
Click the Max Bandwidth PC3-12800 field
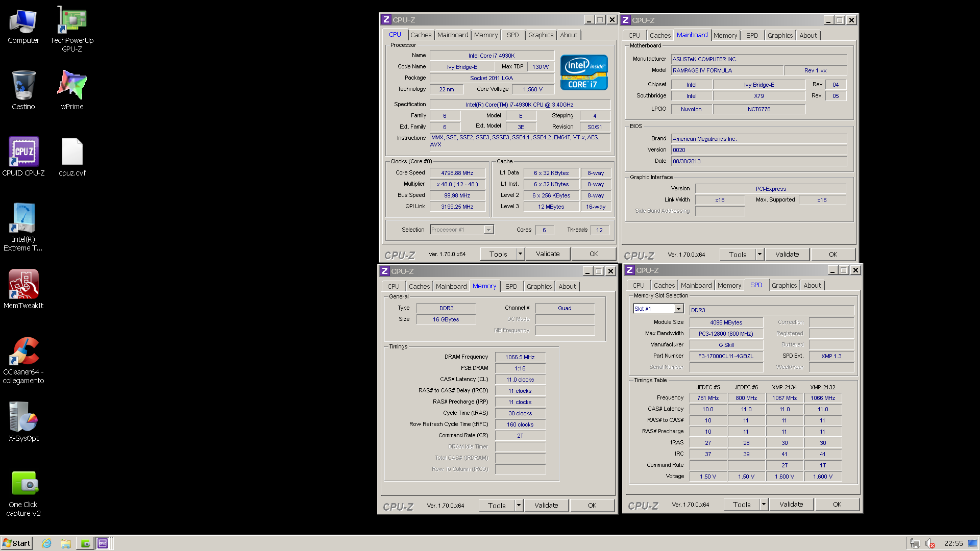[726, 334]
